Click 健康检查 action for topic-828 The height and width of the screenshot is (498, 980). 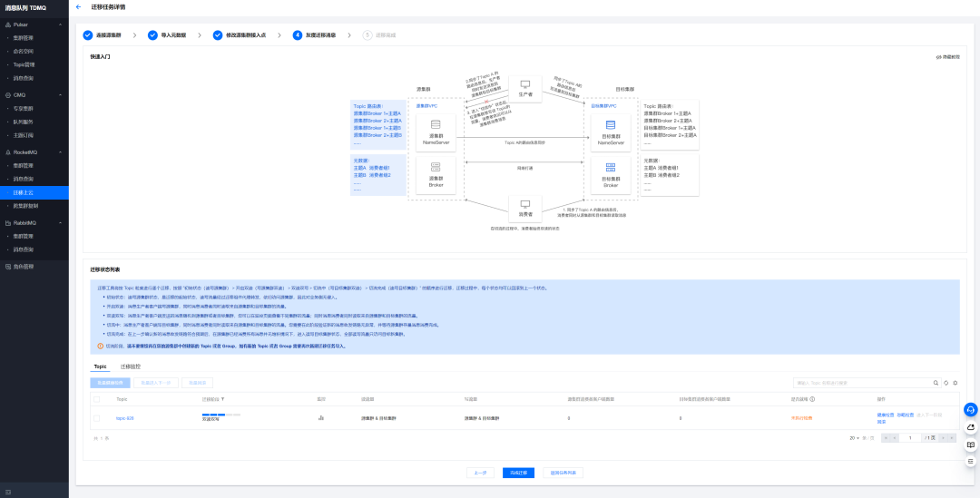[886, 415]
